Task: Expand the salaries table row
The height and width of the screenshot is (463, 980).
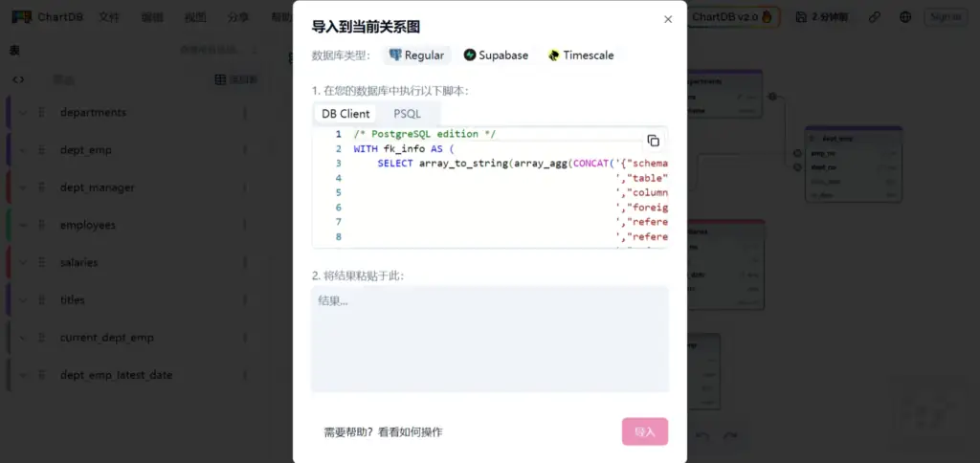Action: pyautogui.click(x=23, y=262)
